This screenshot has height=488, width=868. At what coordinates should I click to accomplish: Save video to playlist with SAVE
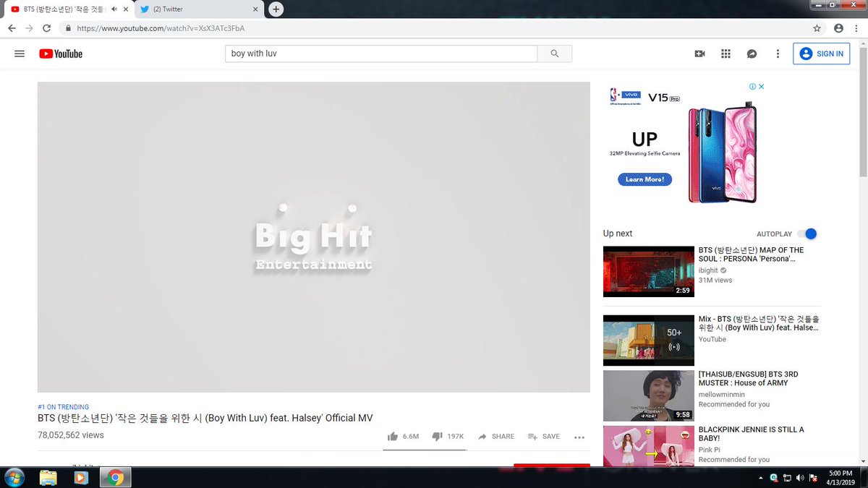click(x=544, y=437)
